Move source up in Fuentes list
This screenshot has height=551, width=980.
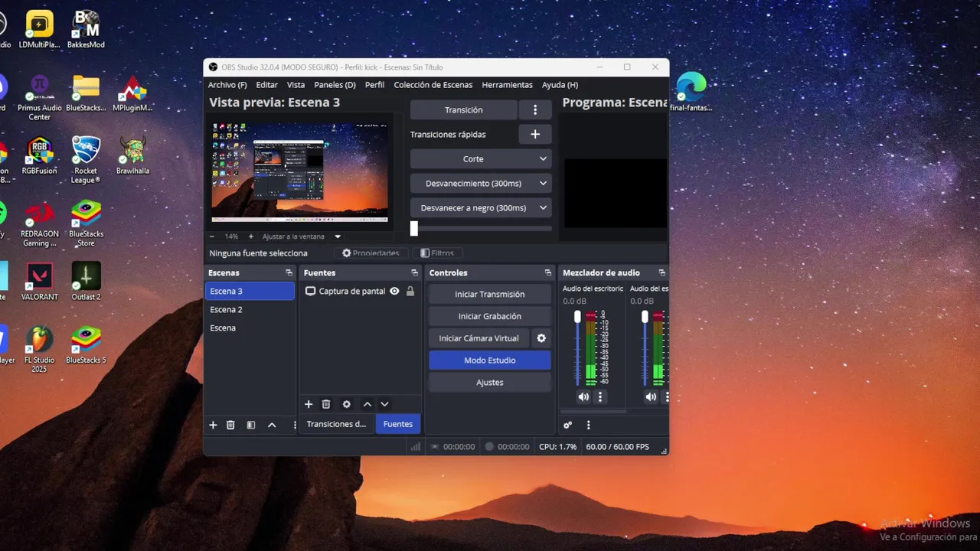[x=367, y=404]
